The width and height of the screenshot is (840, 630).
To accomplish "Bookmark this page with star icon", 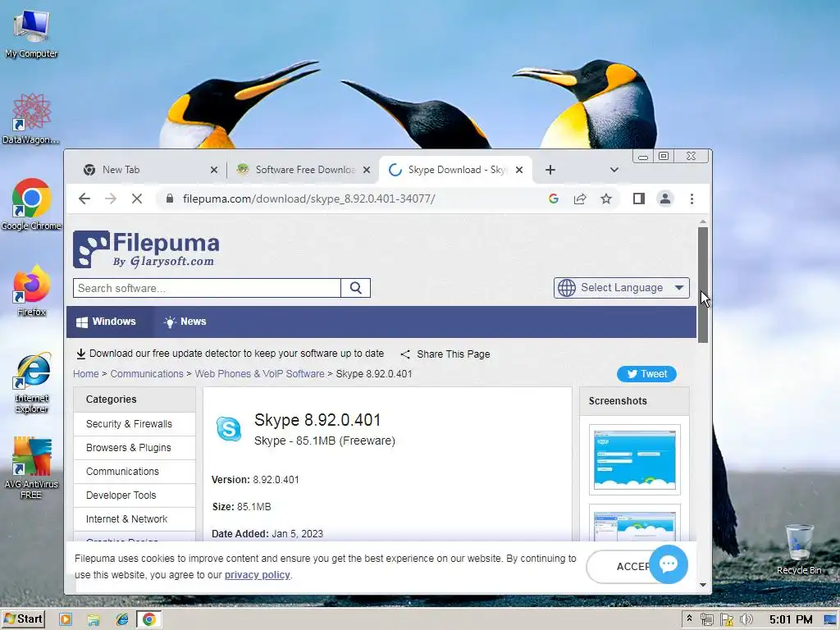I will pos(606,199).
